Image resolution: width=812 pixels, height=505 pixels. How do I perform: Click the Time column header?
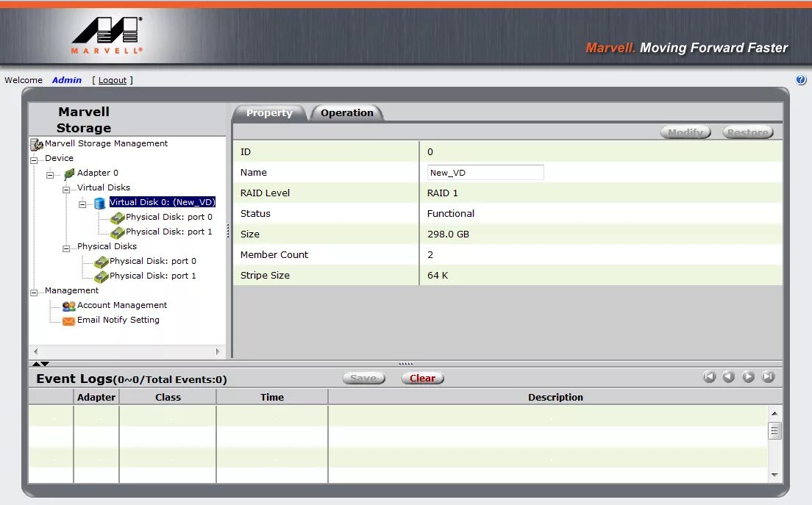[x=272, y=398]
